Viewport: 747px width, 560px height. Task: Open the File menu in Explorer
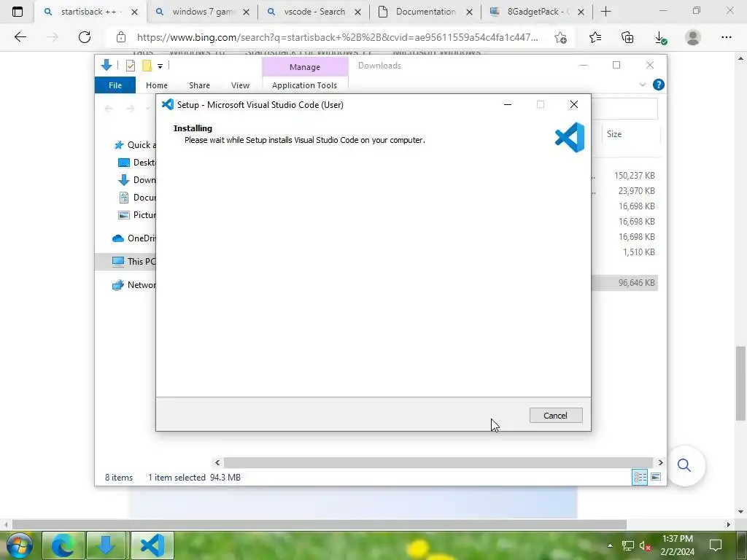(115, 85)
